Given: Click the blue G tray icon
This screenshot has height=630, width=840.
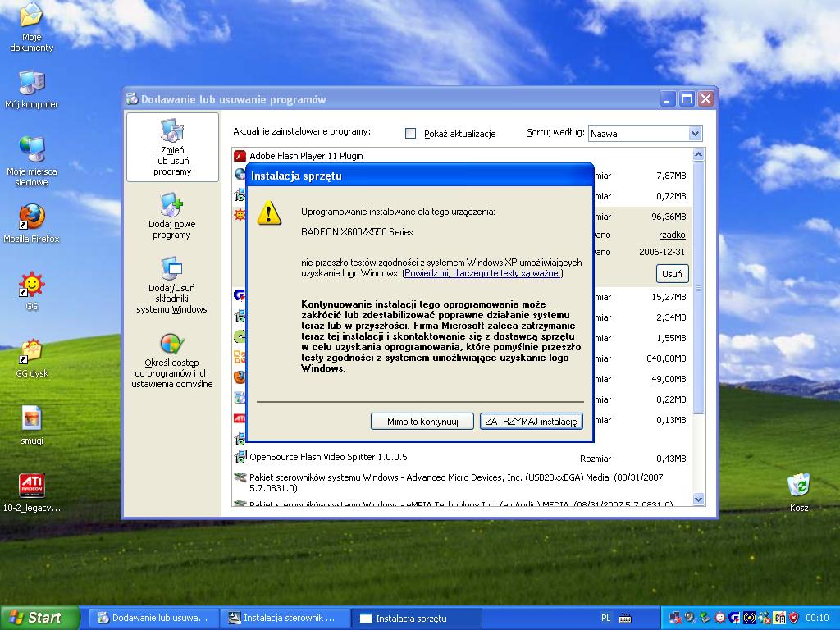Looking at the screenshot, I should point(734,619).
